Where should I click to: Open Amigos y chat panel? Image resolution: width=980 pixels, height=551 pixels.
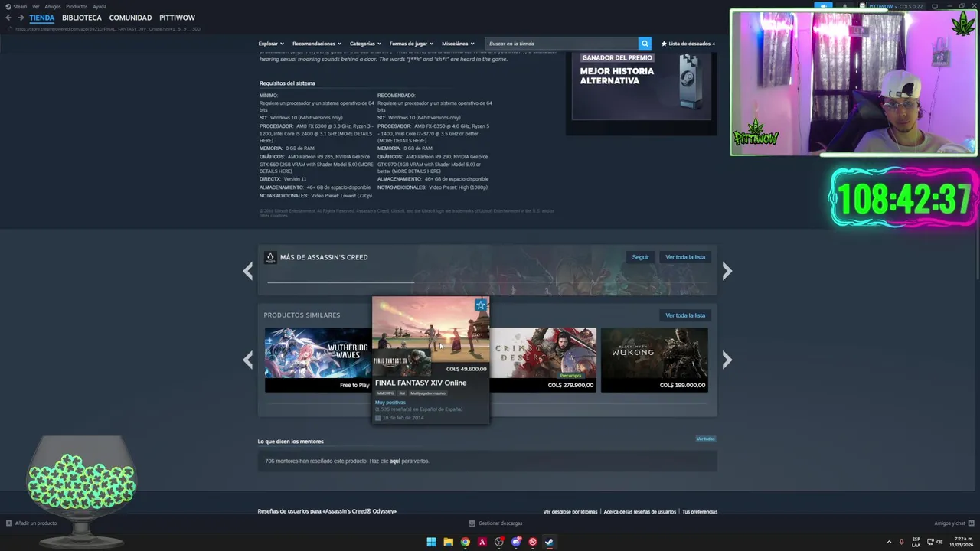(954, 523)
